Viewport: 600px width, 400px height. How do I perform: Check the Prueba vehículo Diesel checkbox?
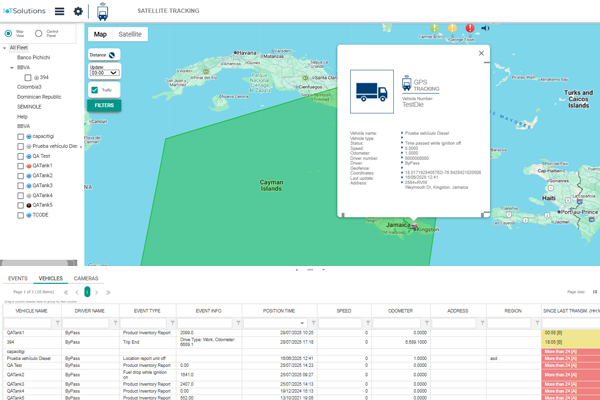click(x=20, y=147)
